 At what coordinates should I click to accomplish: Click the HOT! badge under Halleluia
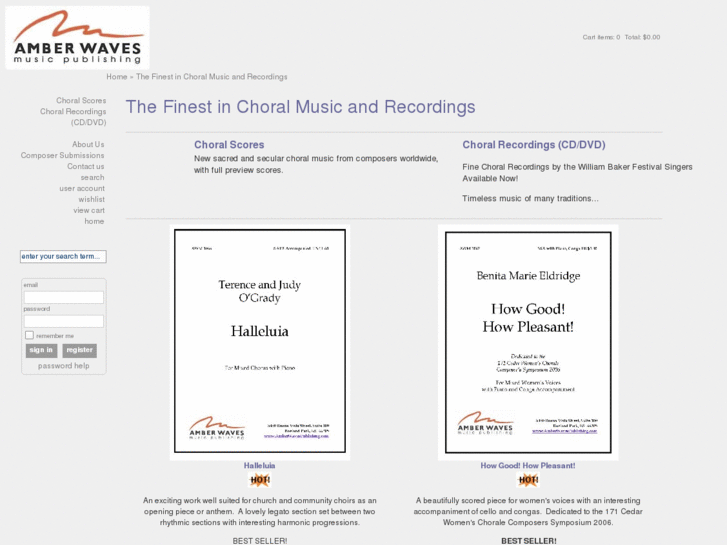[260, 480]
